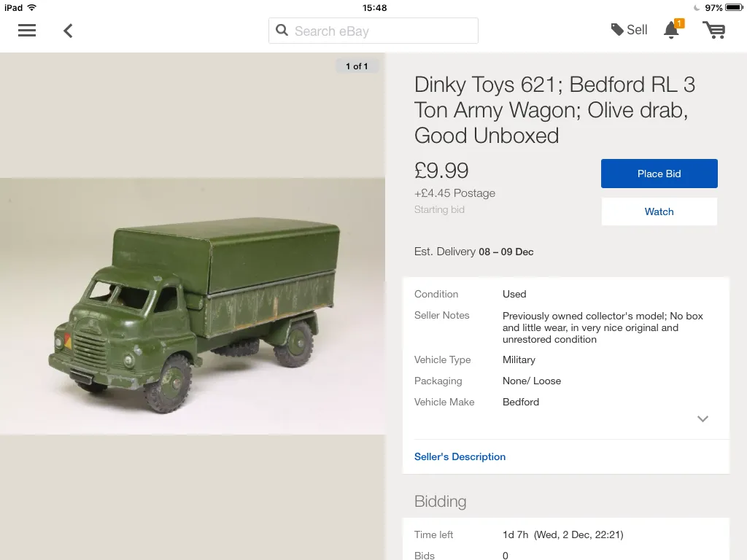Open the shopping cart

click(x=714, y=31)
